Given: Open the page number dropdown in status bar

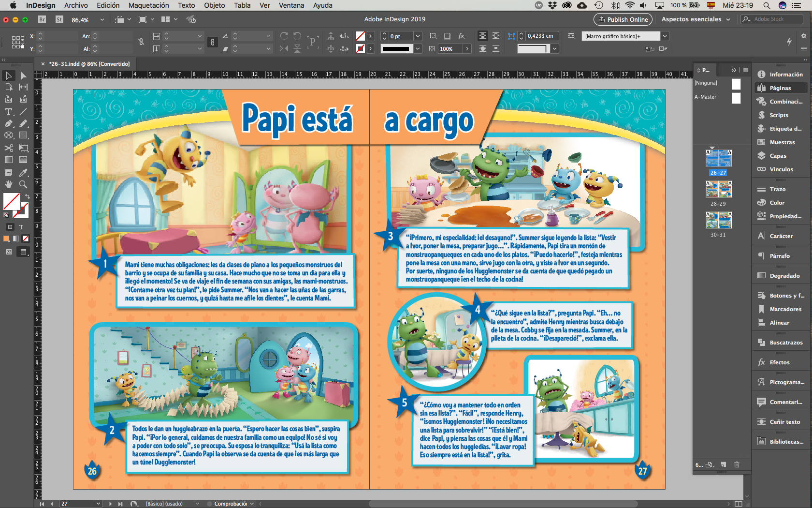Looking at the screenshot, I should [x=99, y=504].
